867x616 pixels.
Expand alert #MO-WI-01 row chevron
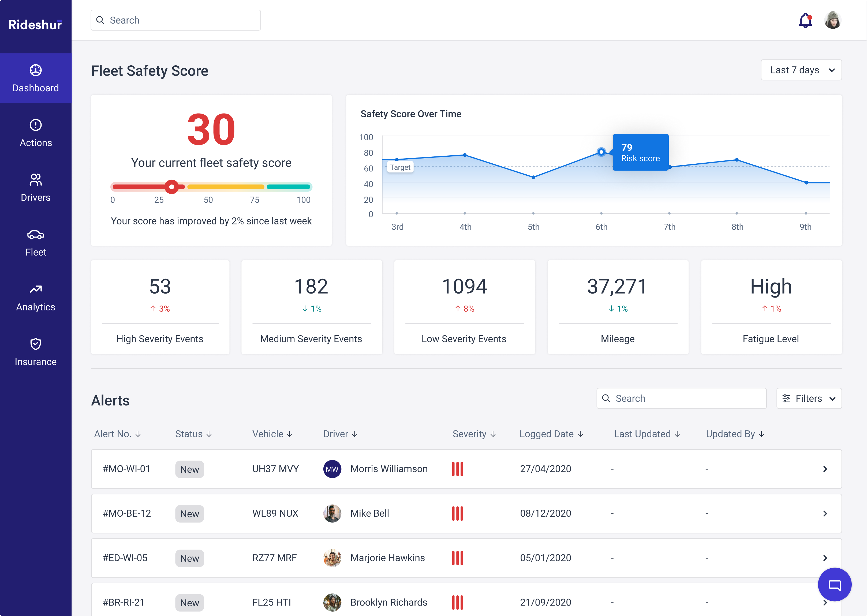825,469
